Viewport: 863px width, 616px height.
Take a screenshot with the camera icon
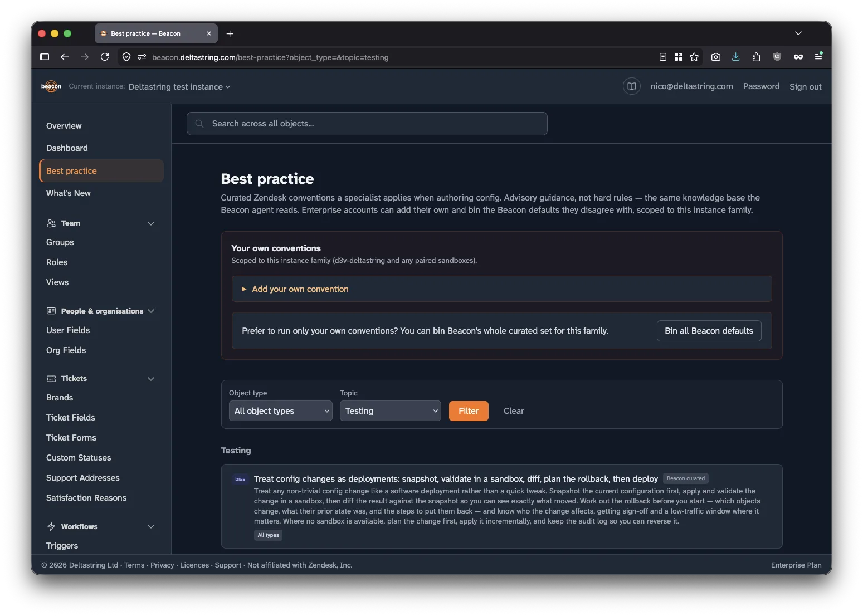click(x=716, y=57)
